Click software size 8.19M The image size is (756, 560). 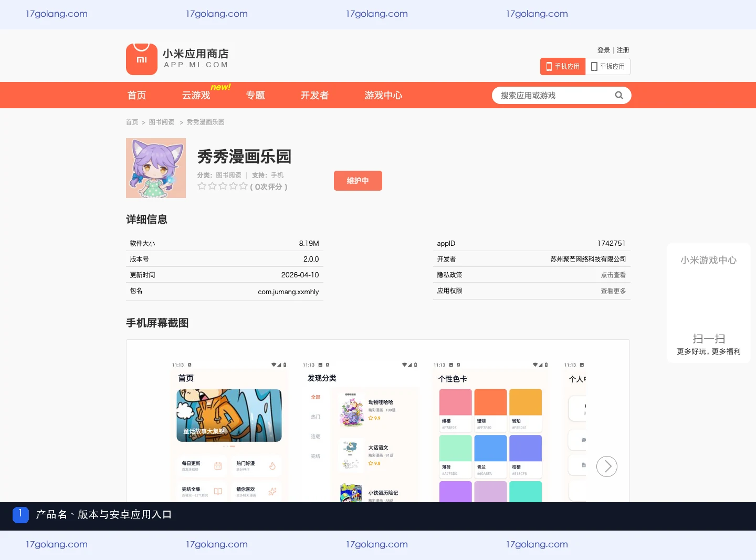[309, 243]
